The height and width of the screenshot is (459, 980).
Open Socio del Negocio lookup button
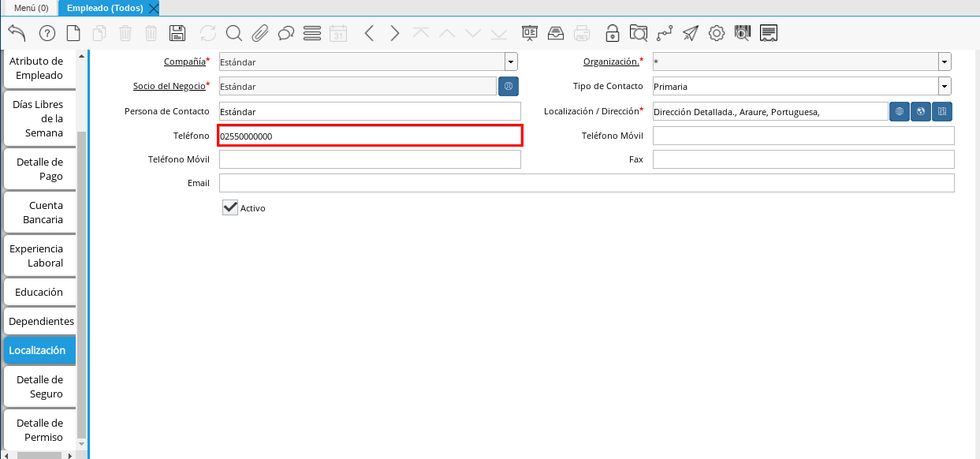(x=509, y=86)
